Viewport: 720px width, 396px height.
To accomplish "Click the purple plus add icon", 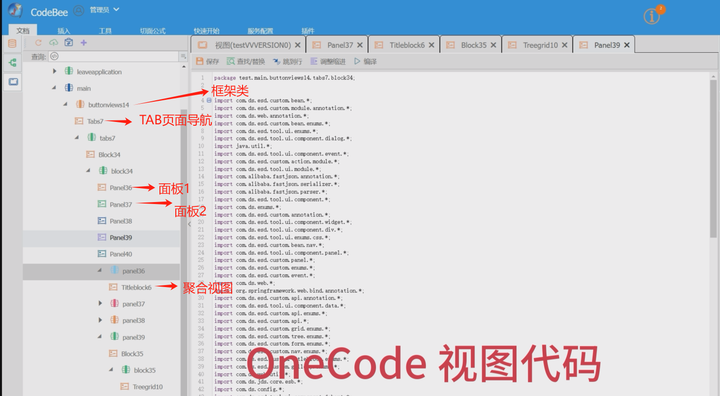I will coord(84,43).
